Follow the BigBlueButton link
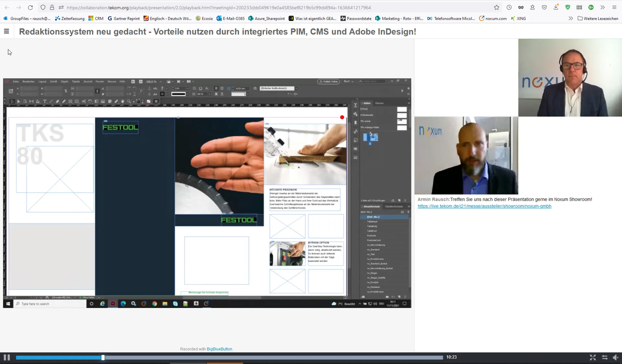Image resolution: width=622 pixels, height=364 pixels. [219, 349]
